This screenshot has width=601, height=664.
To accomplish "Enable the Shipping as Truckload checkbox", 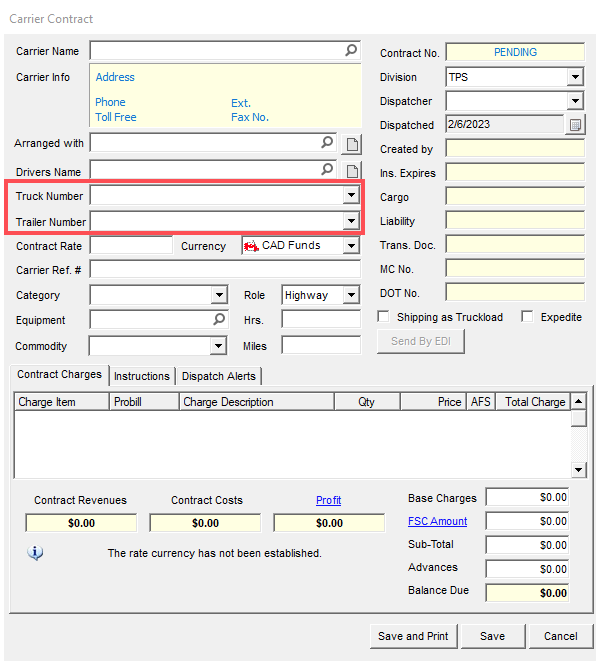I will pos(384,317).
